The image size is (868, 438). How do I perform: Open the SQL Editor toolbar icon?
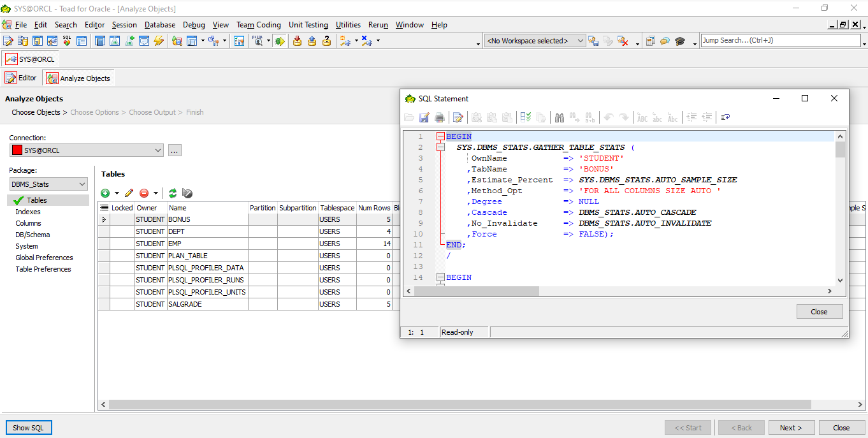8,41
